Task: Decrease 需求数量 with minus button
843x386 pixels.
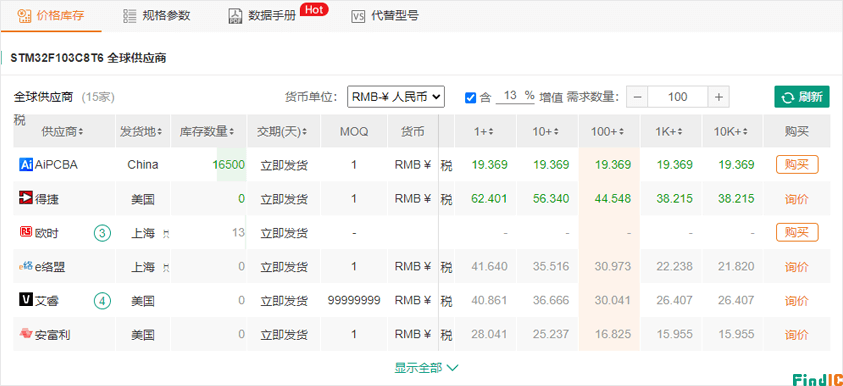Action: [637, 97]
